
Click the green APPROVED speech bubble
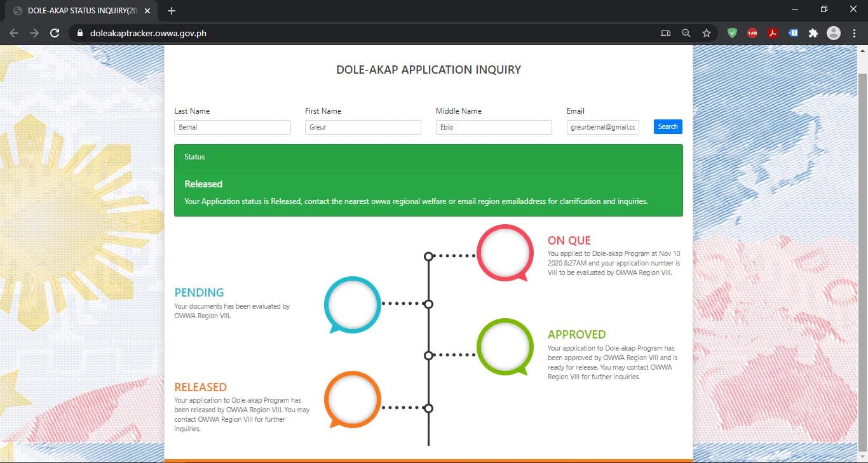(x=505, y=347)
